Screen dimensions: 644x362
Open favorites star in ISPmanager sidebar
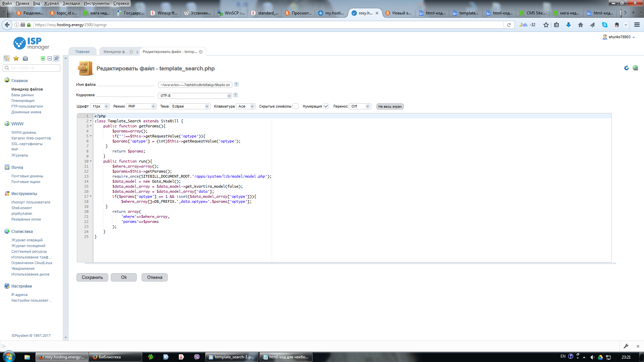pyautogui.click(x=16, y=58)
